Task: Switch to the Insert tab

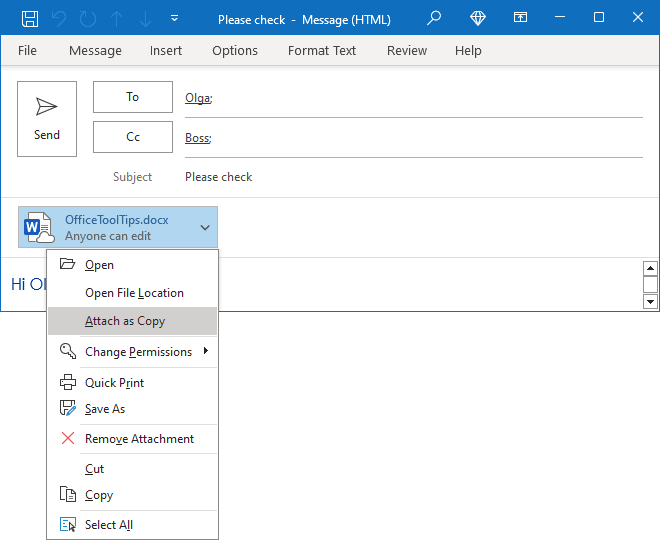Action: 166,51
